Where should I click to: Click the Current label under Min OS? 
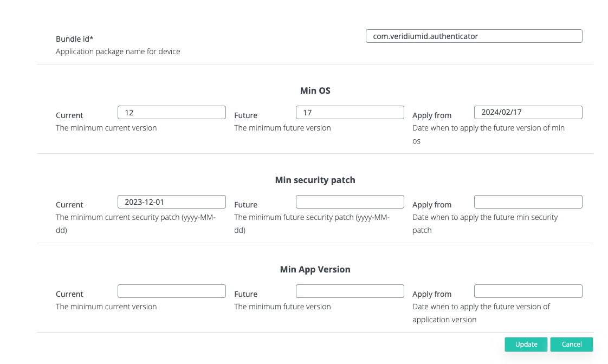click(69, 115)
